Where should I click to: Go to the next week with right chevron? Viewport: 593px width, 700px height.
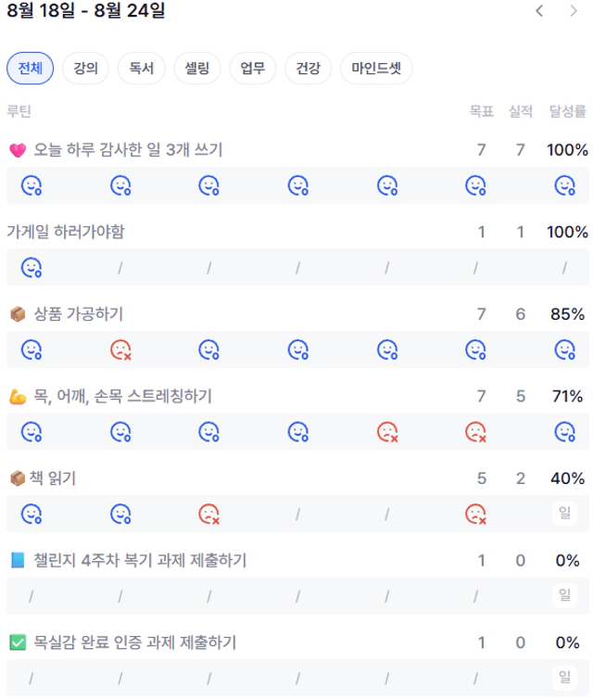point(574,11)
